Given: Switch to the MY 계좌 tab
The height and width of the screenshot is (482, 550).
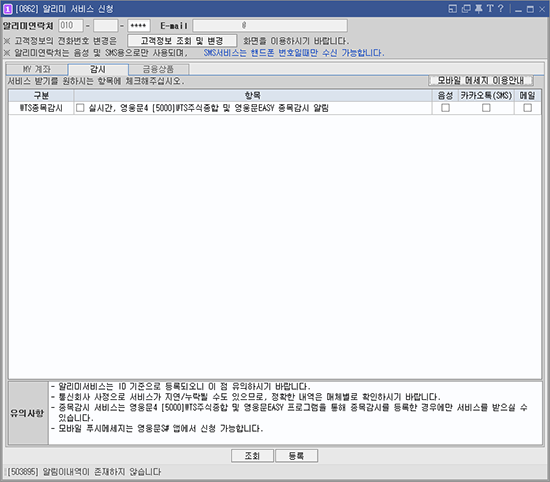Looking at the screenshot, I should [x=36, y=69].
